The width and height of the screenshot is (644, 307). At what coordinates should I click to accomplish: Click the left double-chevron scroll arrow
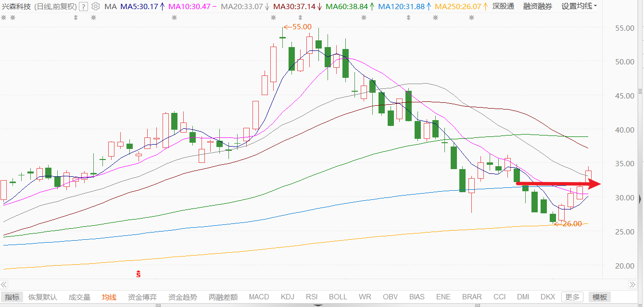coord(4,284)
